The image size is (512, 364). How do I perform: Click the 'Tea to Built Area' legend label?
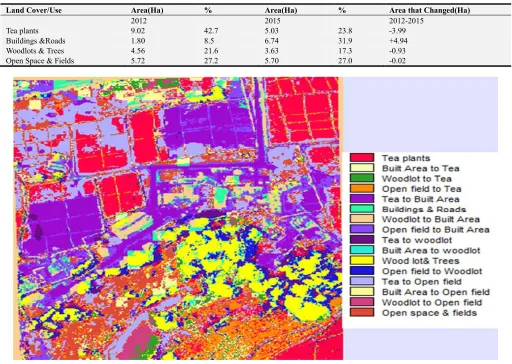(421, 199)
